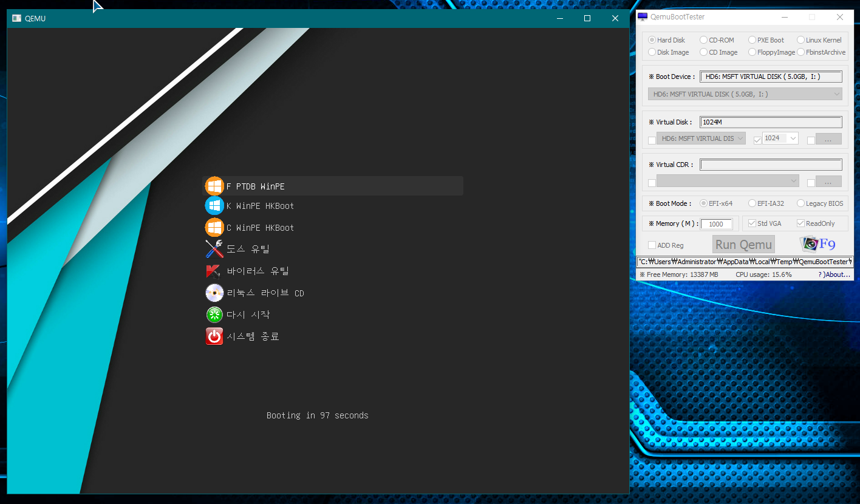Click blue Windows icon for K WinPE HKBoot
860x504 pixels.
pos(214,206)
